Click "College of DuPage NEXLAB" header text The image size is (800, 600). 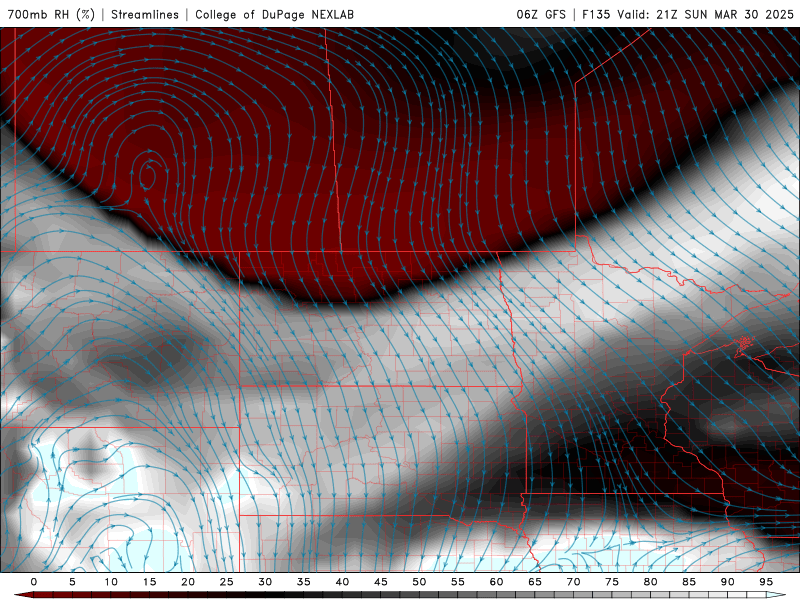pos(274,14)
